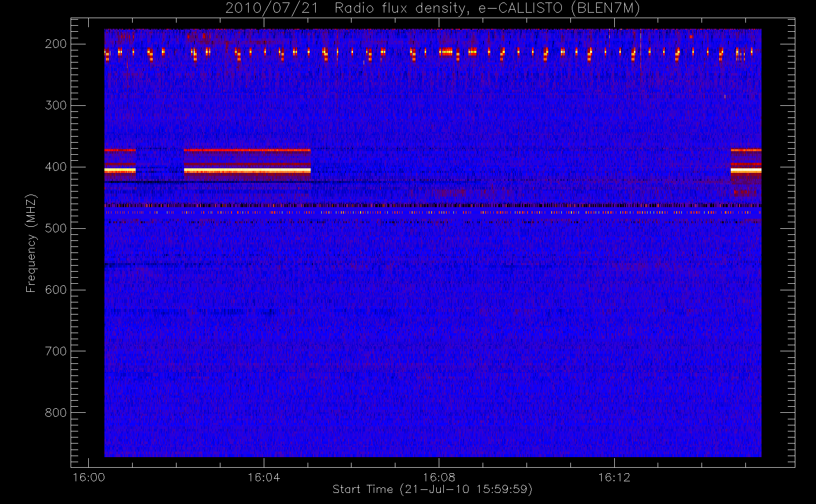Click the 16:08 time tick label
This screenshot has height=504, width=816.
click(439, 477)
